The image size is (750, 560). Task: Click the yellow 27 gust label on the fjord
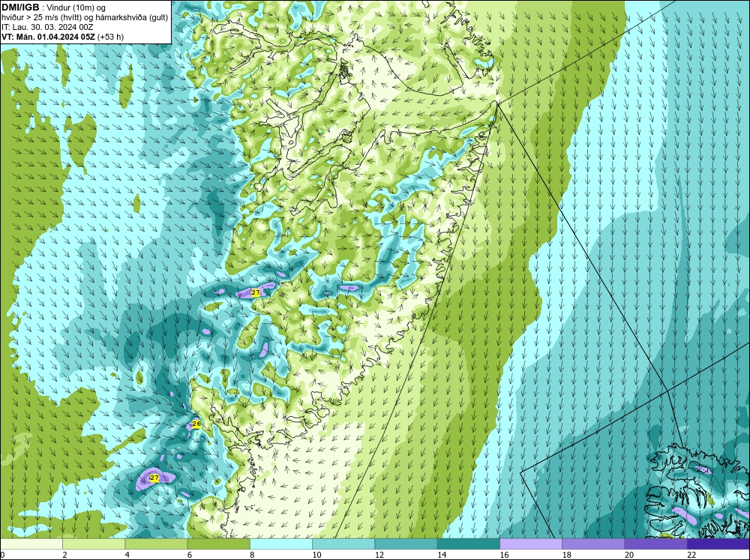(x=256, y=292)
